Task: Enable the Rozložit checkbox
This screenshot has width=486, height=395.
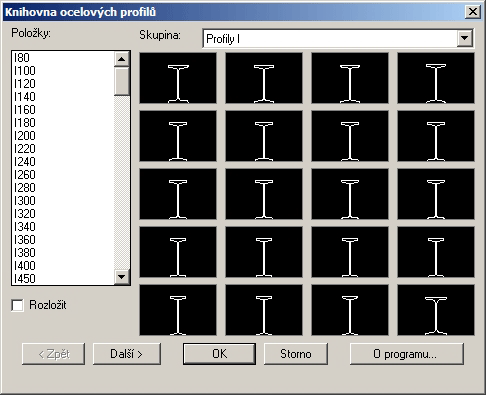Action: coord(17,305)
